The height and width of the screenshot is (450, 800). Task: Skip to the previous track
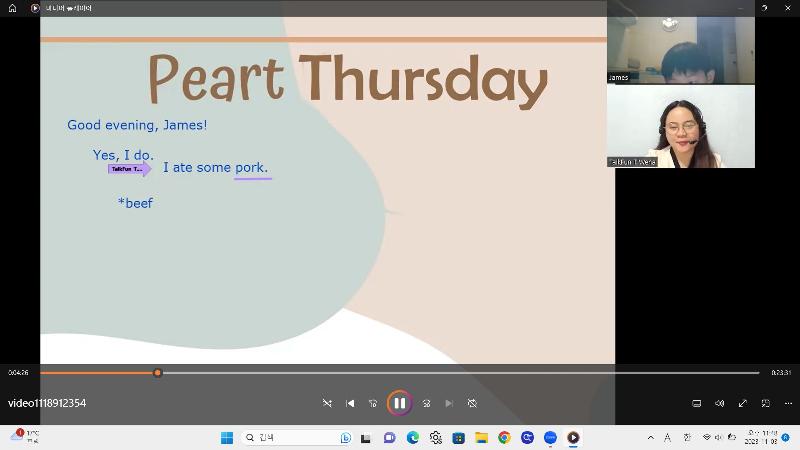pos(350,403)
